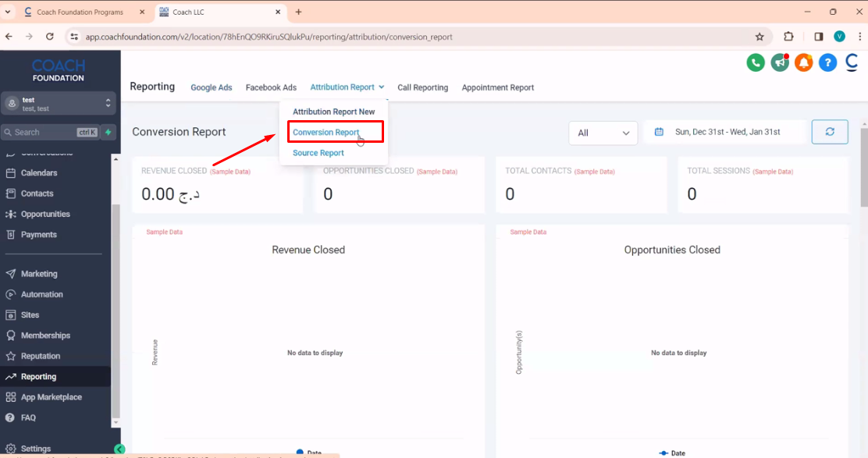Screen dimensions: 868x458
Task: Close the Coach LLC browser tab
Action: (x=278, y=12)
